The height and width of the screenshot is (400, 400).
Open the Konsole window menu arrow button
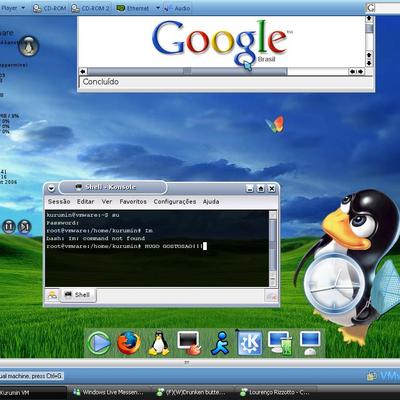[x=51, y=188]
